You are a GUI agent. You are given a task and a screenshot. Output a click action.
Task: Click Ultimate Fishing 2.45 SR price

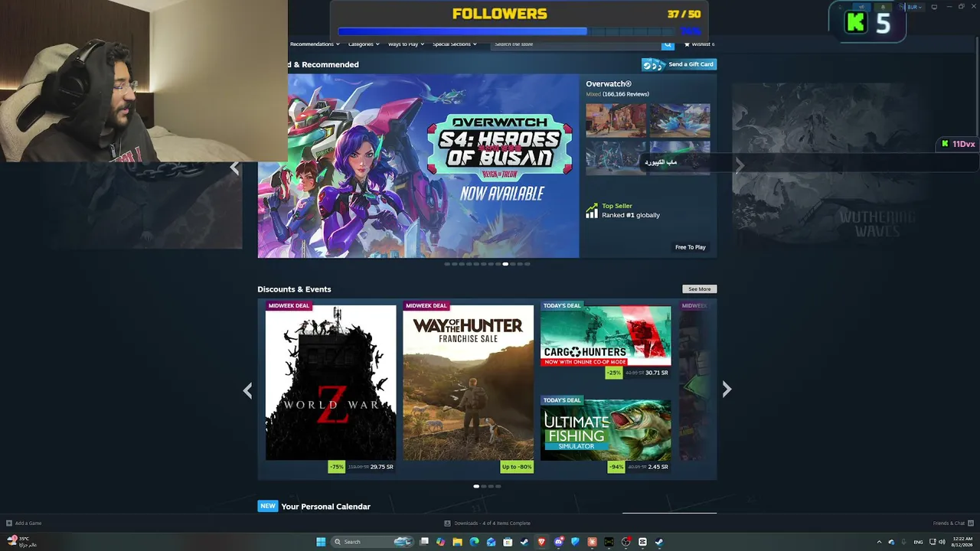(658, 467)
